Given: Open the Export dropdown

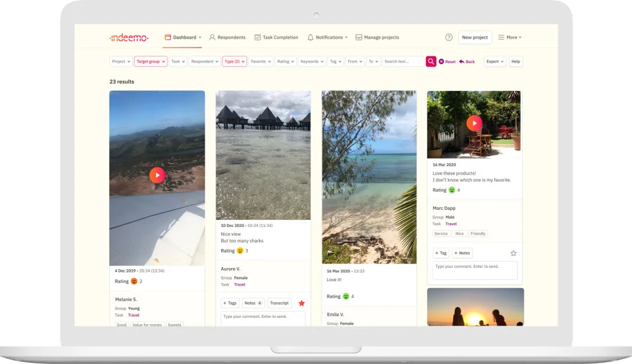Looking at the screenshot, I should (495, 61).
